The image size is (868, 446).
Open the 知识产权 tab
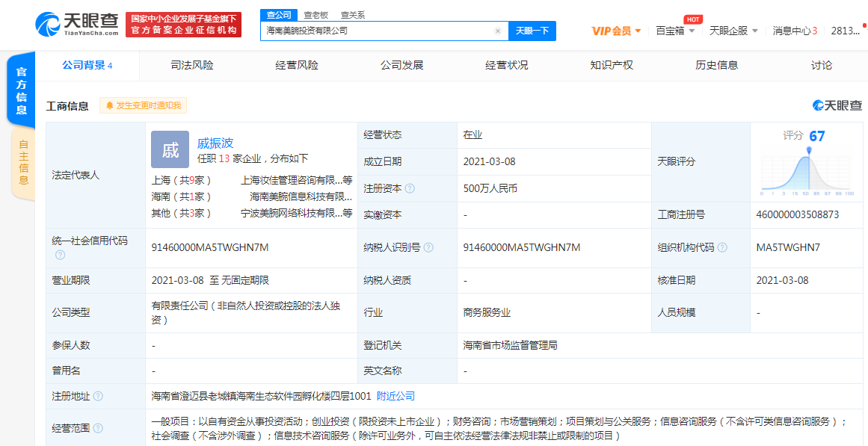(612, 66)
